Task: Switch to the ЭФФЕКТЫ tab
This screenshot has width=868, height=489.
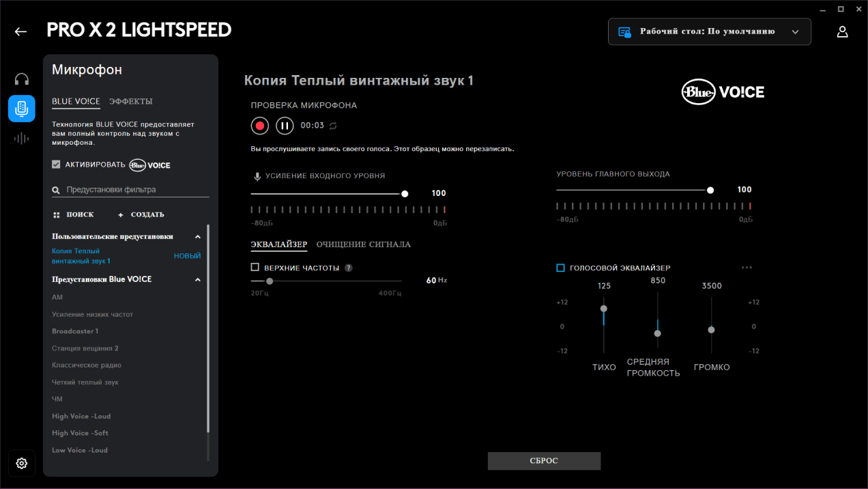Action: (x=130, y=101)
